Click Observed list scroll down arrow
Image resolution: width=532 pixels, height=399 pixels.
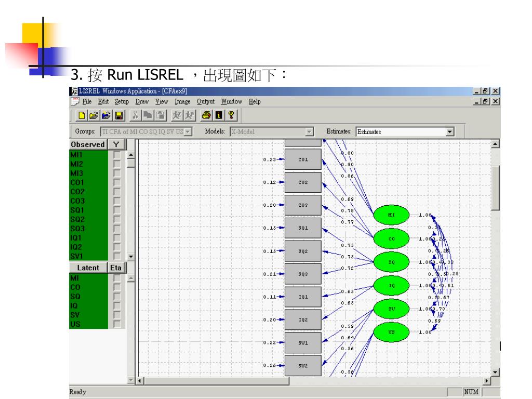[x=131, y=257]
